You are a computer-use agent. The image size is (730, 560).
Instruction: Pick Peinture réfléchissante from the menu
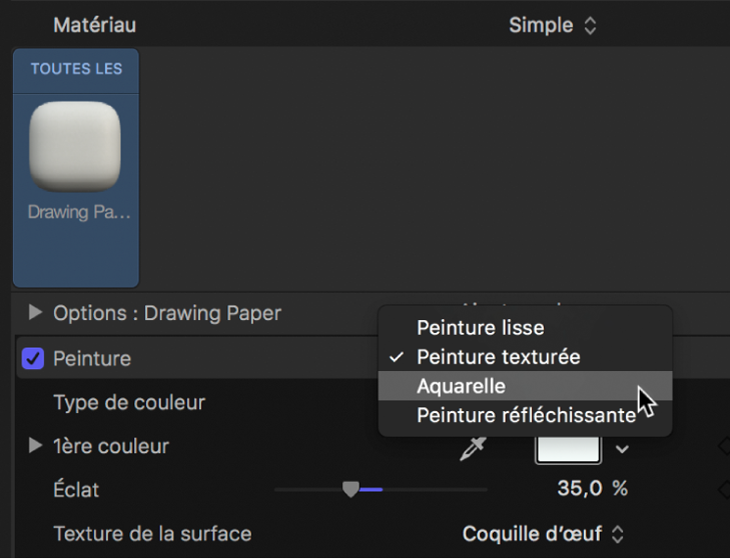(x=525, y=416)
